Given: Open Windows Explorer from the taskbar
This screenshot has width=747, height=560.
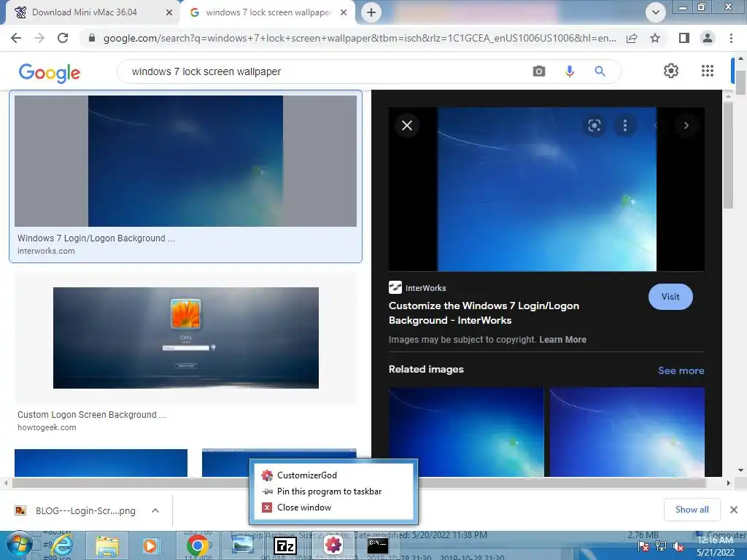Looking at the screenshot, I should (x=107, y=545).
